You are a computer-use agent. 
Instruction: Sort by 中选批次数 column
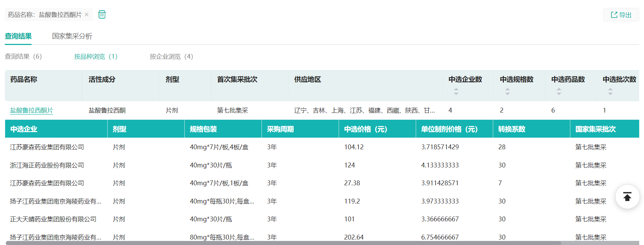click(610, 91)
